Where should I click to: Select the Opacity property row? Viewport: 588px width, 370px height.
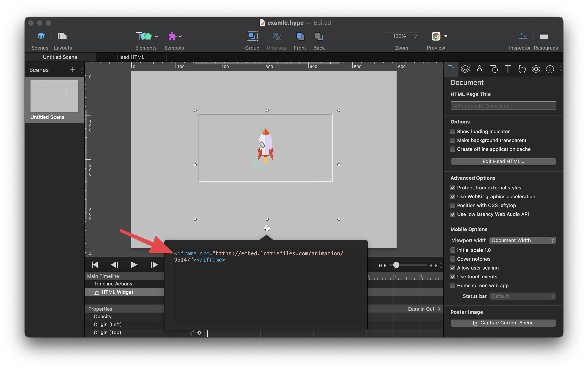tap(124, 316)
